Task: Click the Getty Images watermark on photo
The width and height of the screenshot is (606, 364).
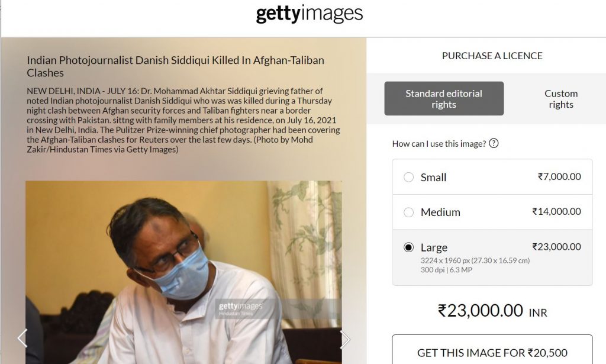Action: tap(240, 308)
